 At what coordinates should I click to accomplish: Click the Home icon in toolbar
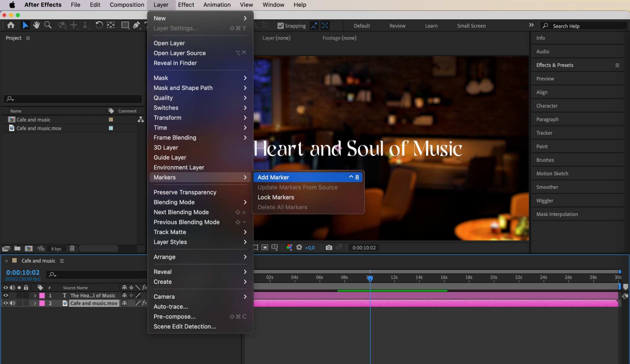coord(11,25)
